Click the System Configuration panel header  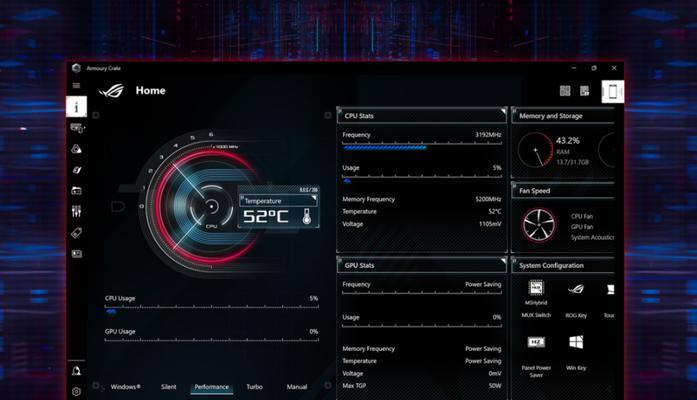(563, 265)
